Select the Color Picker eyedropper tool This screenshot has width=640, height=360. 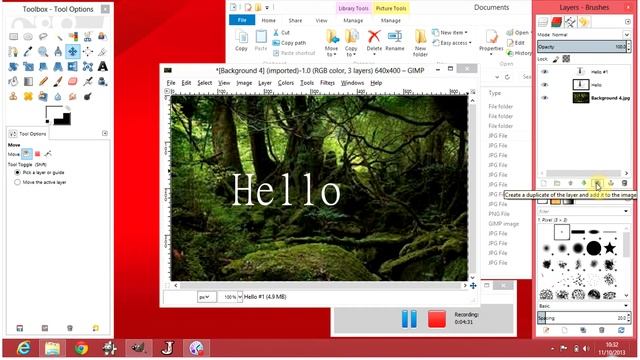[28, 52]
